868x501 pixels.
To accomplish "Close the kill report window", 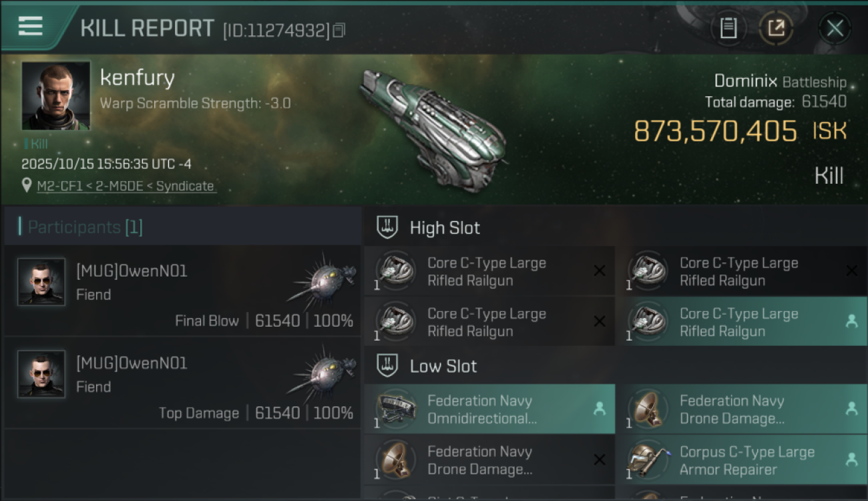I will (x=835, y=28).
